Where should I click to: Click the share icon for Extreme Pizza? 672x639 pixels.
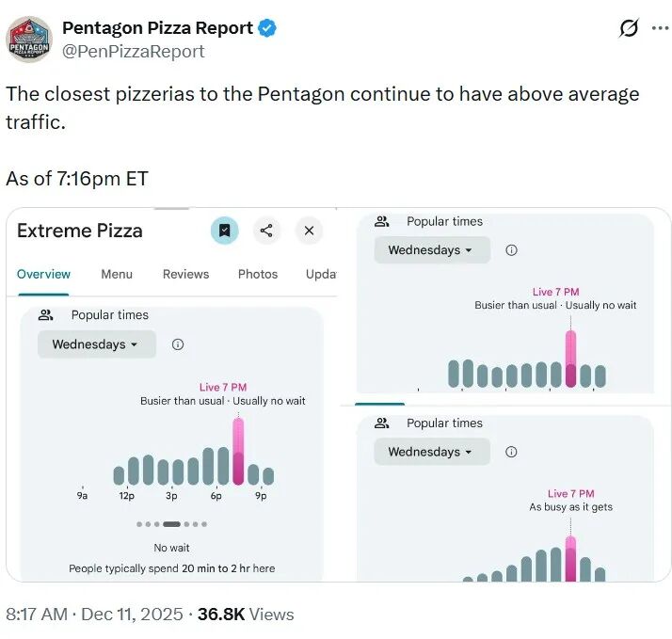[266, 231]
